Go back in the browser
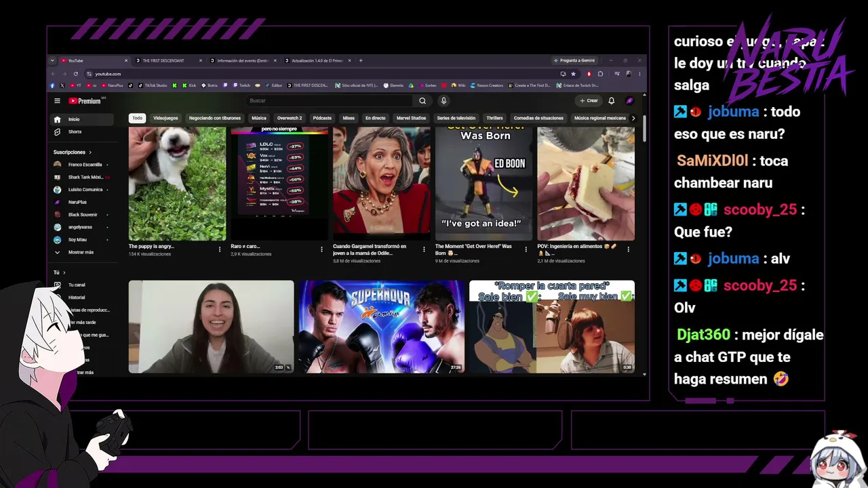Image resolution: width=868 pixels, height=488 pixels. point(53,73)
